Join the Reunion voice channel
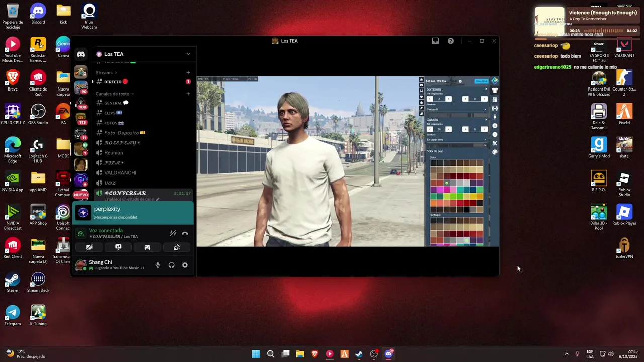The image size is (644, 362). pyautogui.click(x=143, y=153)
